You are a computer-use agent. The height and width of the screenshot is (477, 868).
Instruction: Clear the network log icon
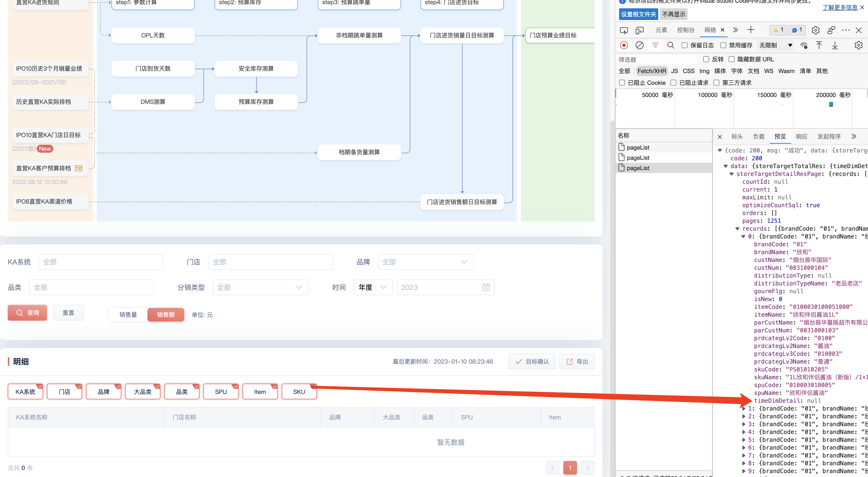click(639, 45)
